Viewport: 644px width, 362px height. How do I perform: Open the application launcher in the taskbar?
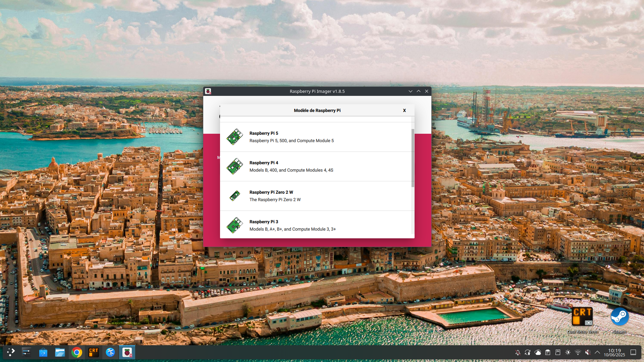point(11,352)
